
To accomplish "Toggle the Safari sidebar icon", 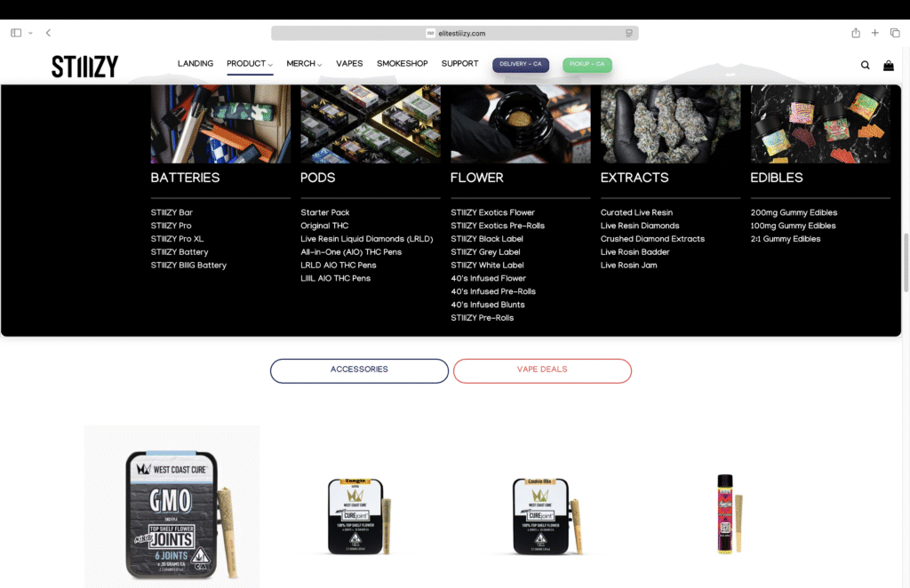I will coord(16,33).
